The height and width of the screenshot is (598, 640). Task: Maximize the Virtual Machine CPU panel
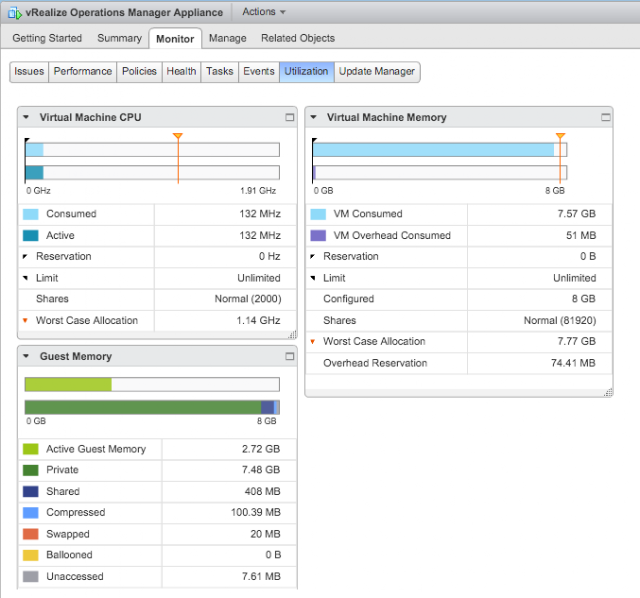click(289, 118)
